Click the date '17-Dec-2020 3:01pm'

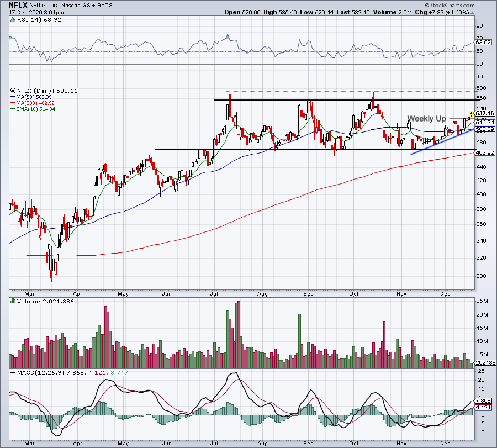(36, 13)
